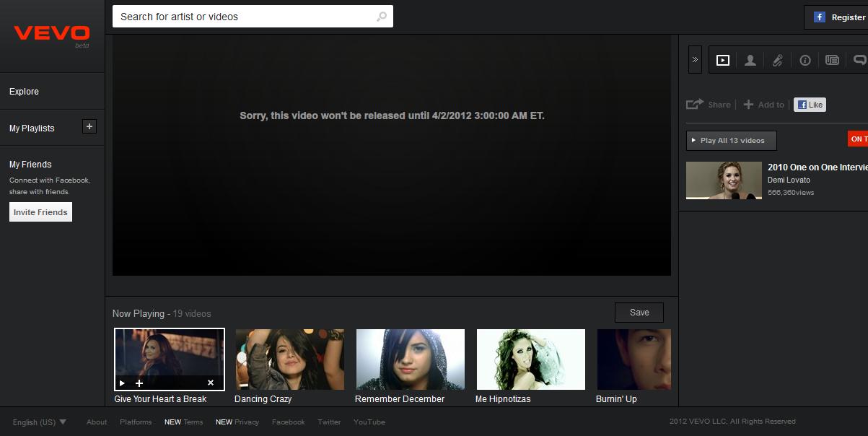Play icon on Give Your Heart a Break

coord(122,383)
